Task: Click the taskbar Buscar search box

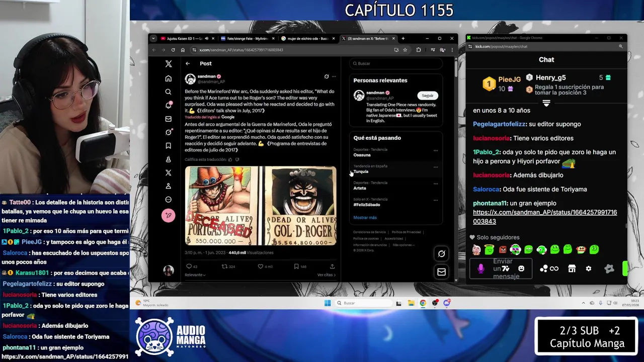Action: point(364,303)
